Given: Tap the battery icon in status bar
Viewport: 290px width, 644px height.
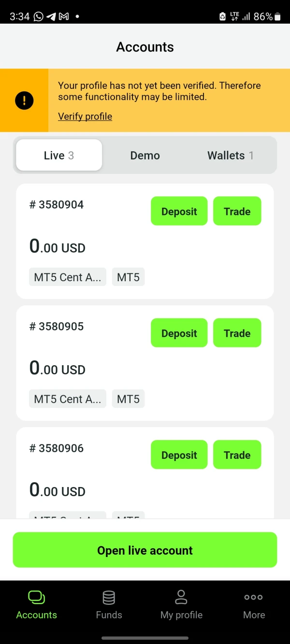Looking at the screenshot, I should [277, 16].
